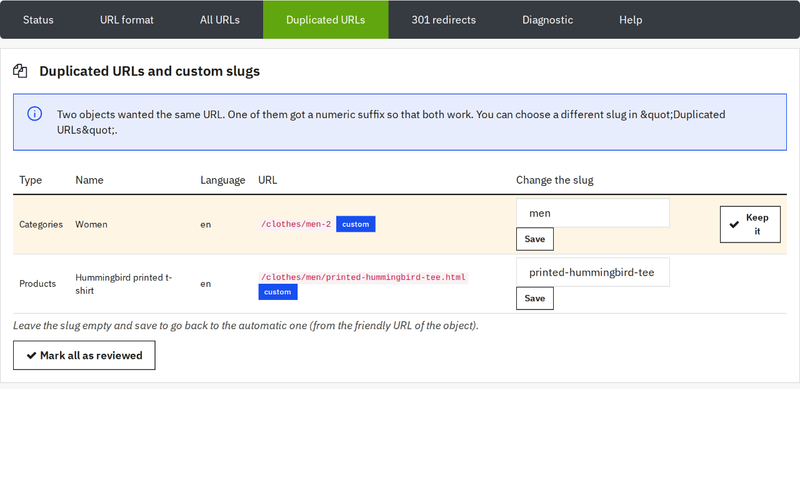The height and width of the screenshot is (500, 800).
Task: Save the slug for Hummingbird printed t-shirt
Action: [535, 298]
